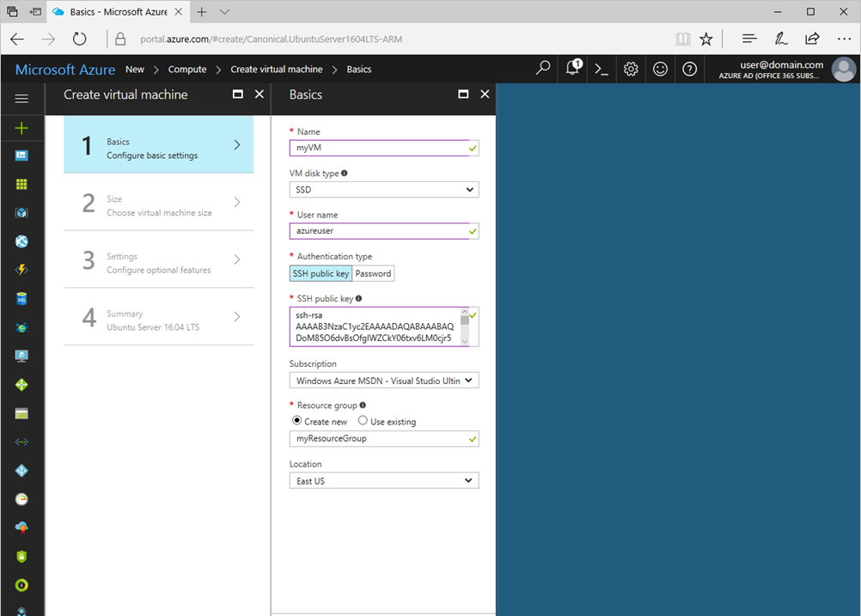
Task: Open step 3 Settings
Action: [x=159, y=259]
